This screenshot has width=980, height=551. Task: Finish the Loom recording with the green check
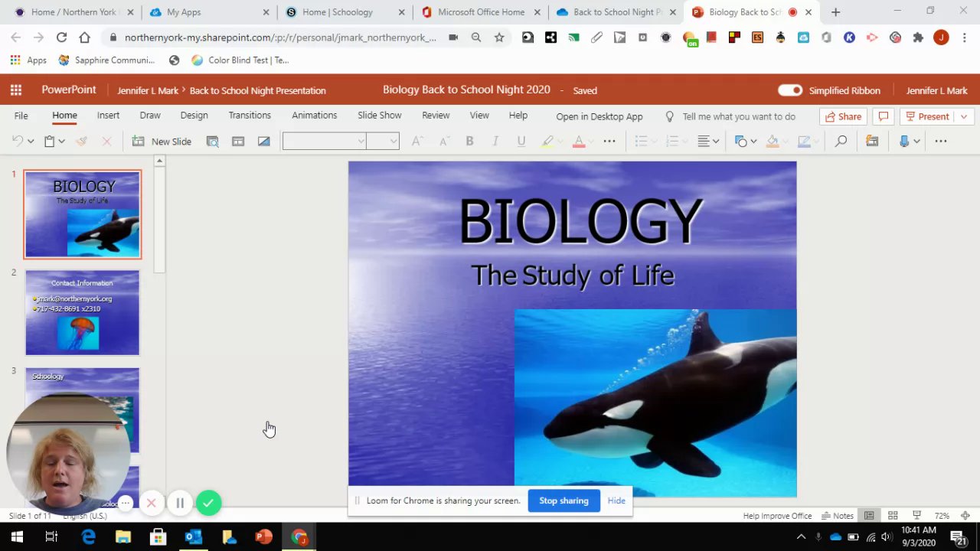pyautogui.click(x=208, y=503)
